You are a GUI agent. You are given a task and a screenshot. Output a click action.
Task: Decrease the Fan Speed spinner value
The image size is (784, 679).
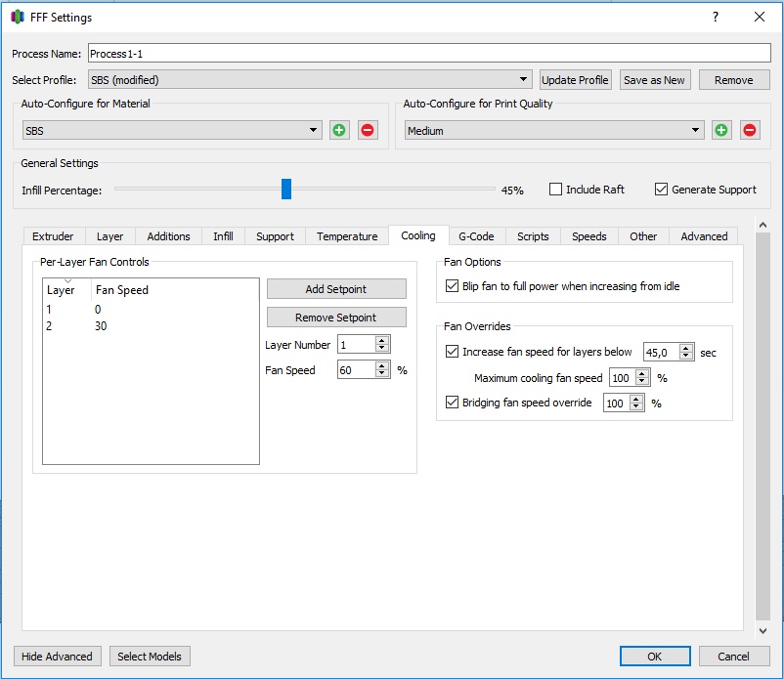pyautogui.click(x=382, y=375)
